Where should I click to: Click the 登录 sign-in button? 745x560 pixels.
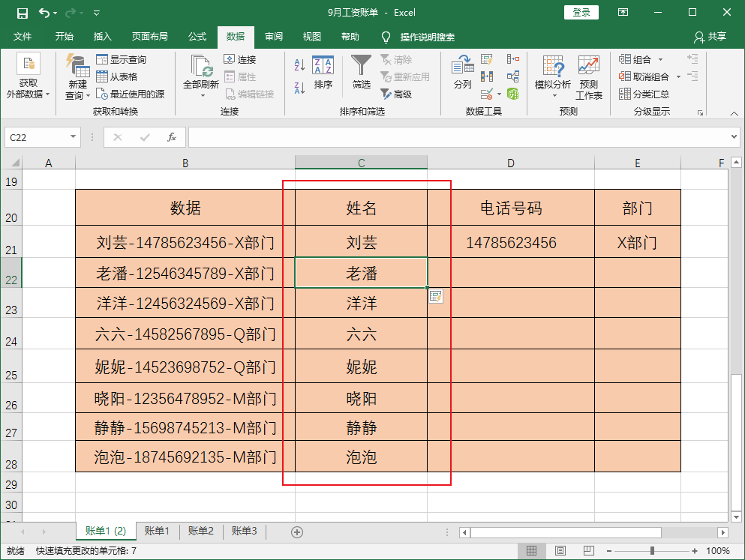581,12
